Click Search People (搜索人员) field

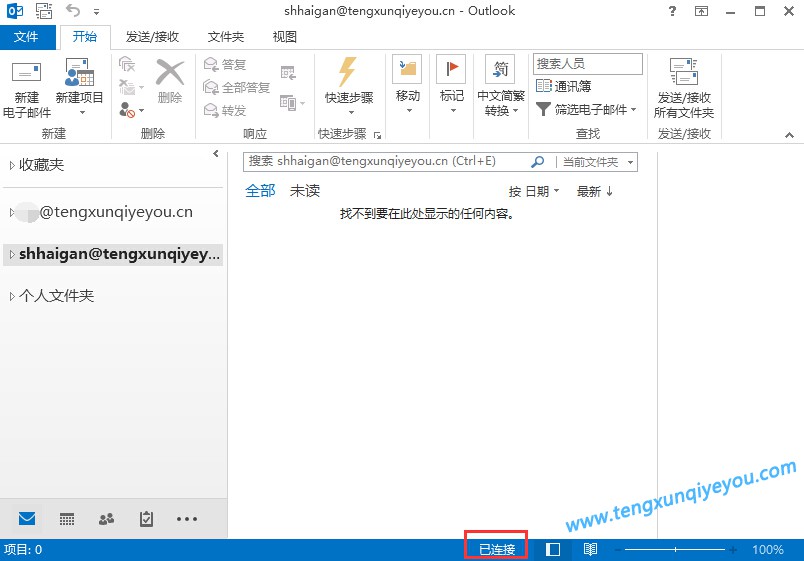click(x=588, y=64)
